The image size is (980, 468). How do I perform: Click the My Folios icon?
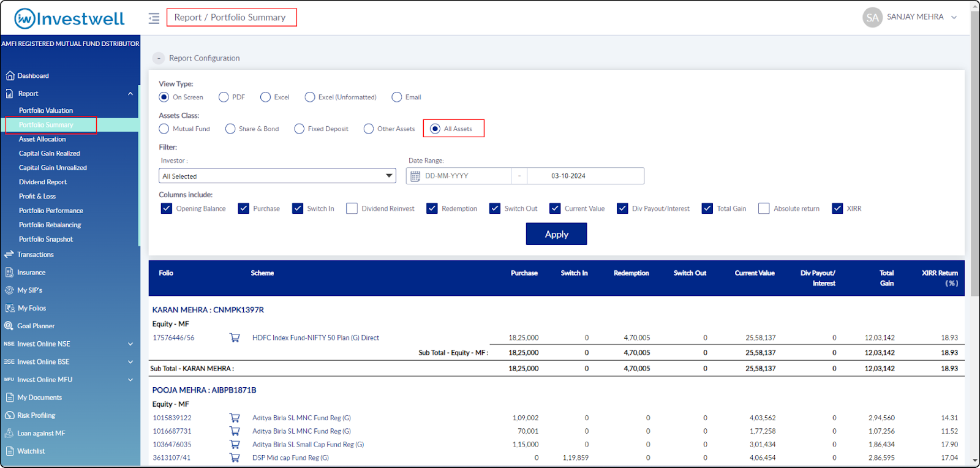tap(10, 308)
